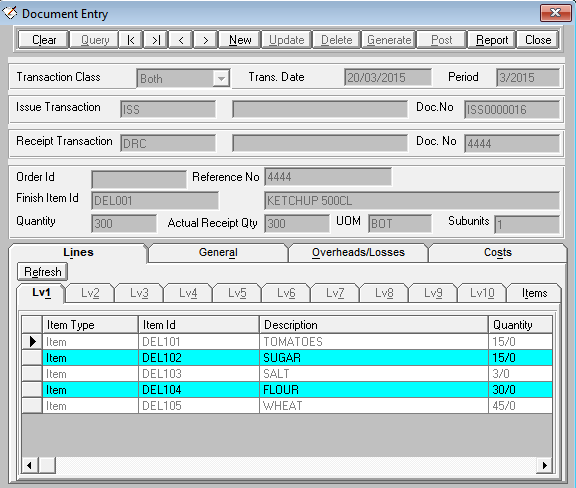The height and width of the screenshot is (488, 576).
Task: Go to first record with |< button
Action: [x=131, y=40]
